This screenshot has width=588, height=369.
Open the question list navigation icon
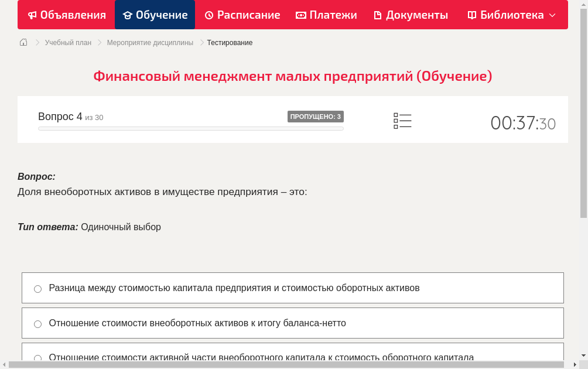click(x=402, y=121)
